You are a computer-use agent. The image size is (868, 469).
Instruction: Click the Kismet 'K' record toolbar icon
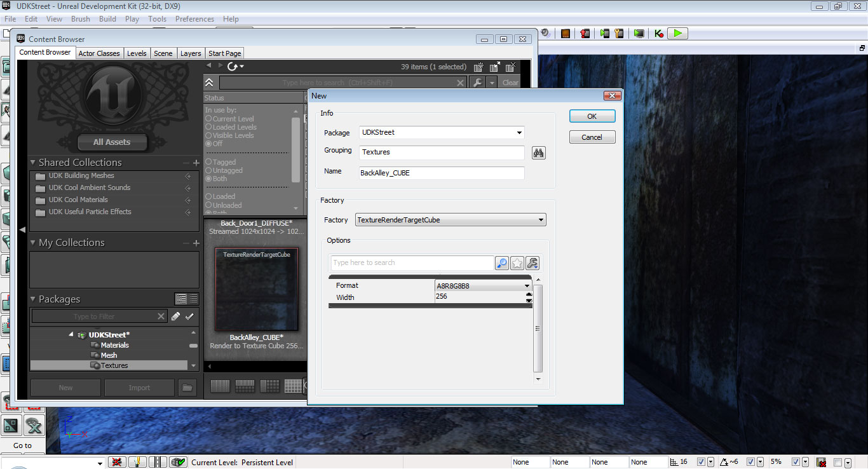tap(659, 33)
